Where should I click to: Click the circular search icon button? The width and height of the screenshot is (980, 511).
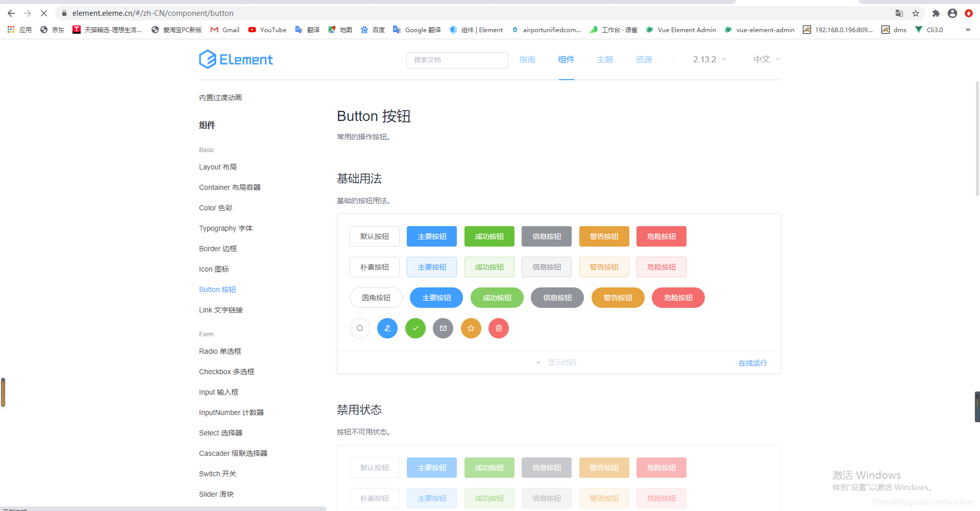click(360, 328)
